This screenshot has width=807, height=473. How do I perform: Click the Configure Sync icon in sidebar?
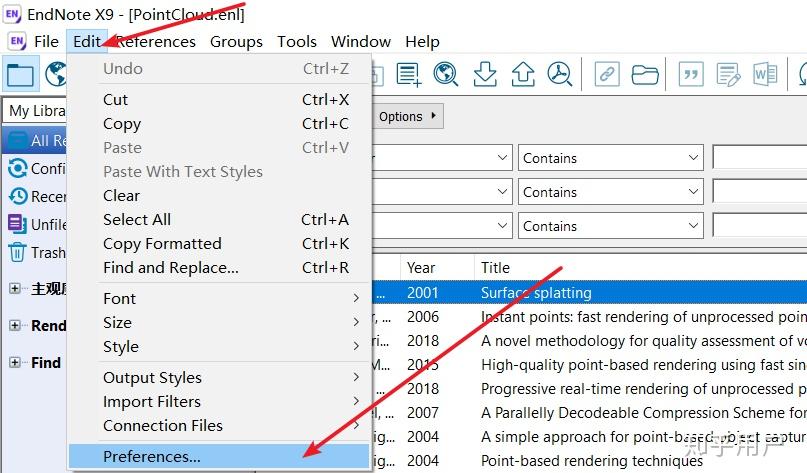17,168
